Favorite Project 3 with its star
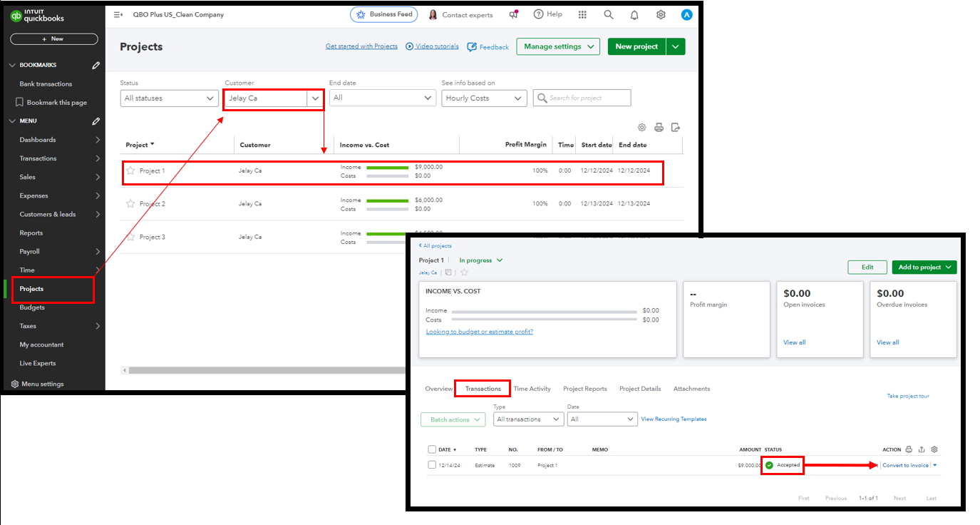 coord(130,237)
